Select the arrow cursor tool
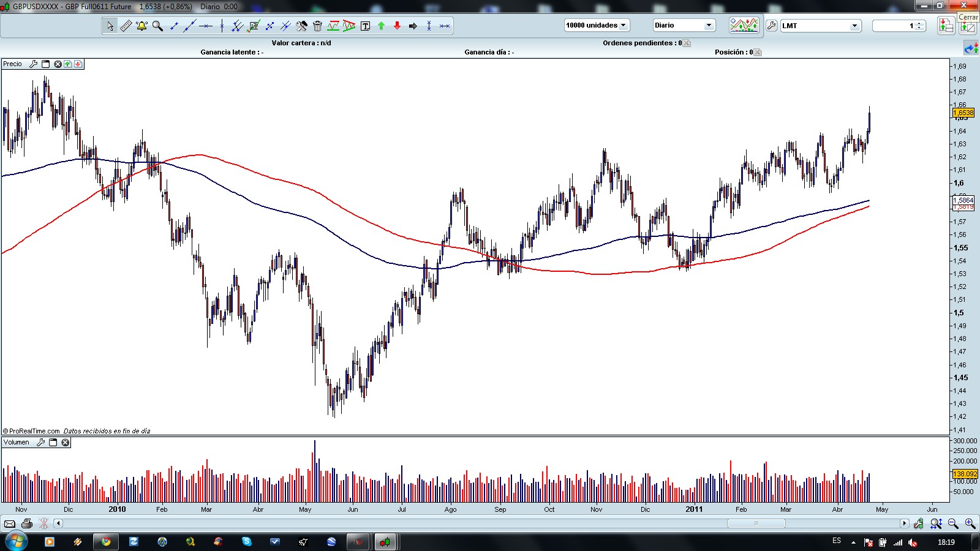980x551 pixels. [x=110, y=26]
